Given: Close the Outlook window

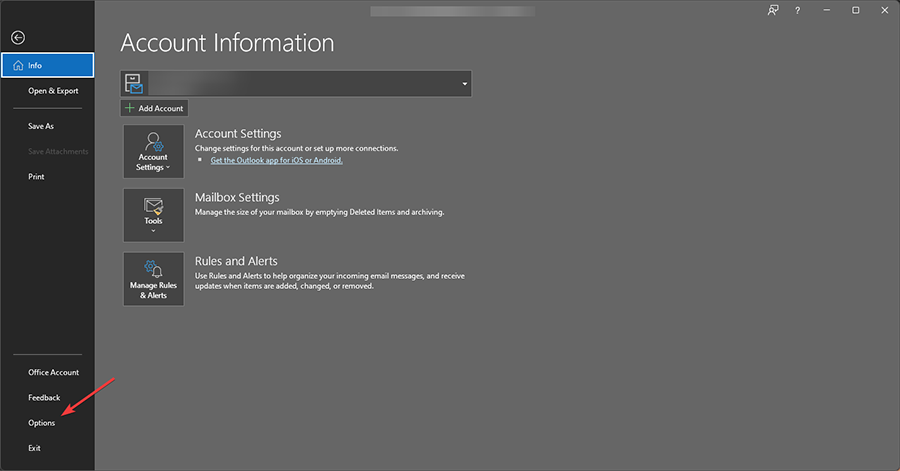Looking at the screenshot, I should (x=885, y=10).
